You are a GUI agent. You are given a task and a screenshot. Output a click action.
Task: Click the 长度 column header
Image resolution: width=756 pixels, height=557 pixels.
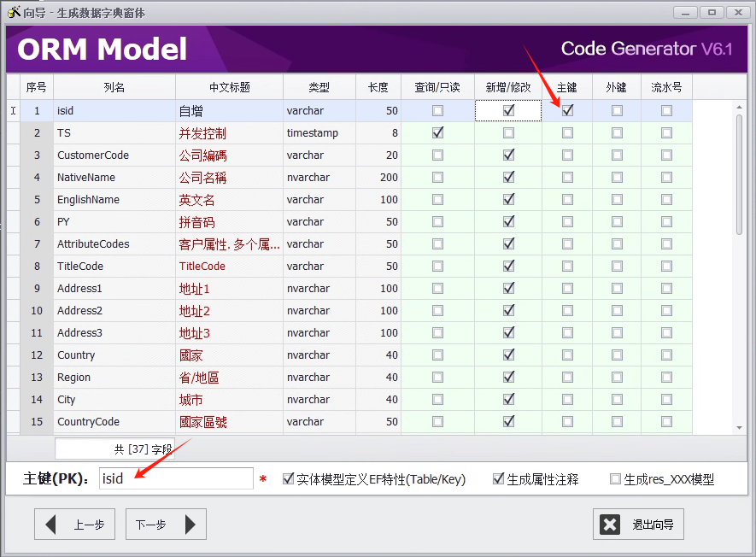(378, 87)
